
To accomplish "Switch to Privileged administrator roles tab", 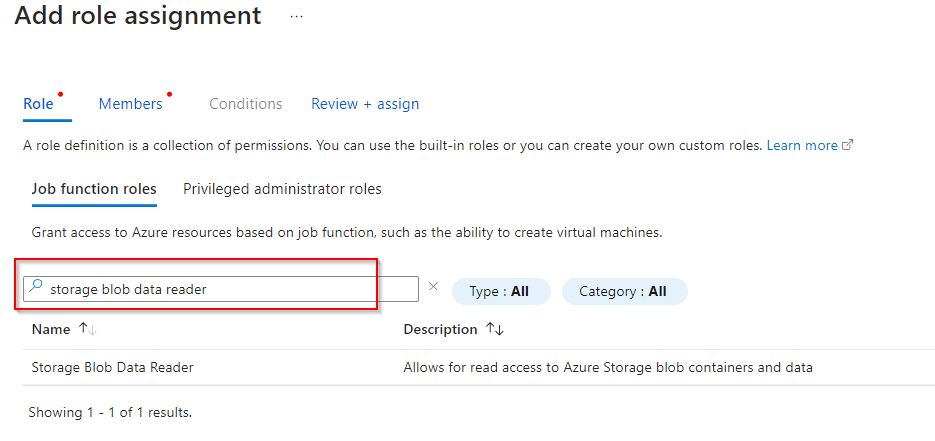I will (282, 189).
